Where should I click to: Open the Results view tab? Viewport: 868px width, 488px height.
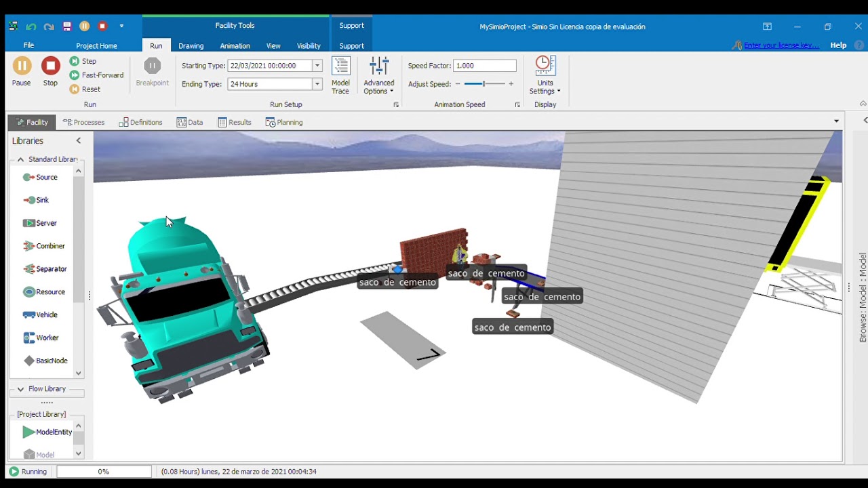point(235,123)
